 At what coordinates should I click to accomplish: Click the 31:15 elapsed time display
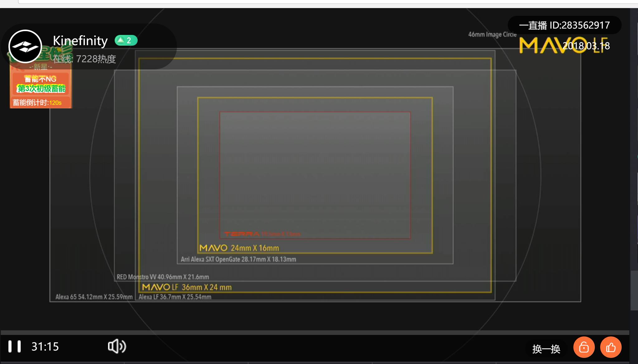pyautogui.click(x=45, y=347)
